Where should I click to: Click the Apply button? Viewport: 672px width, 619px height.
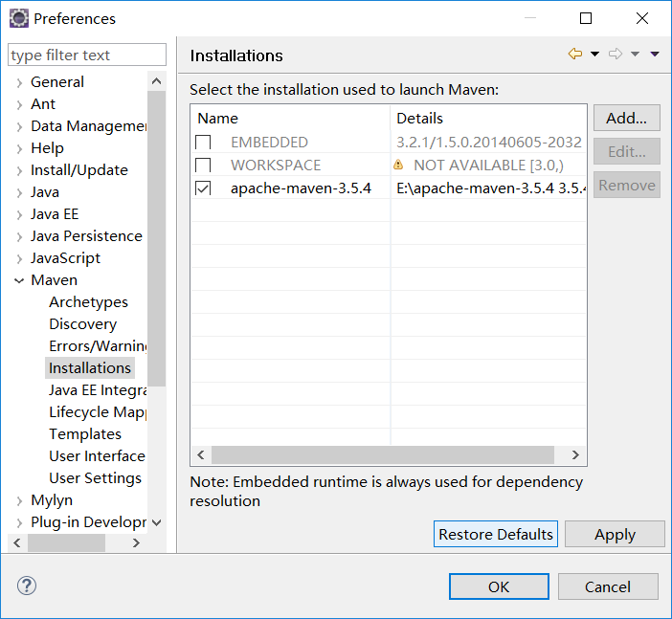click(x=615, y=534)
